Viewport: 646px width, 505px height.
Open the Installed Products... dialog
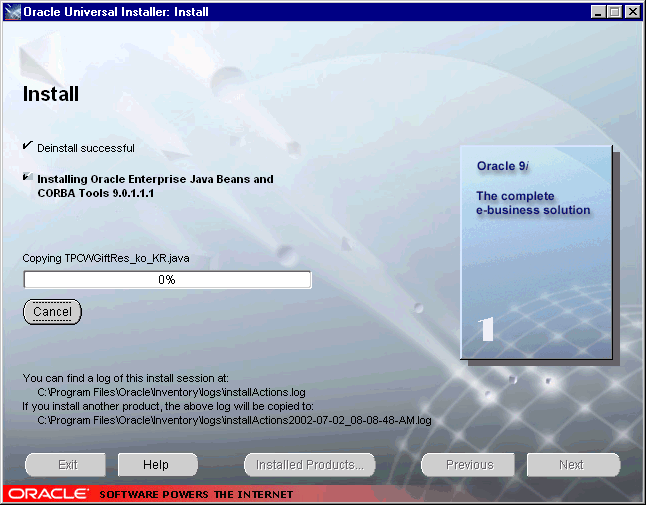(310, 465)
